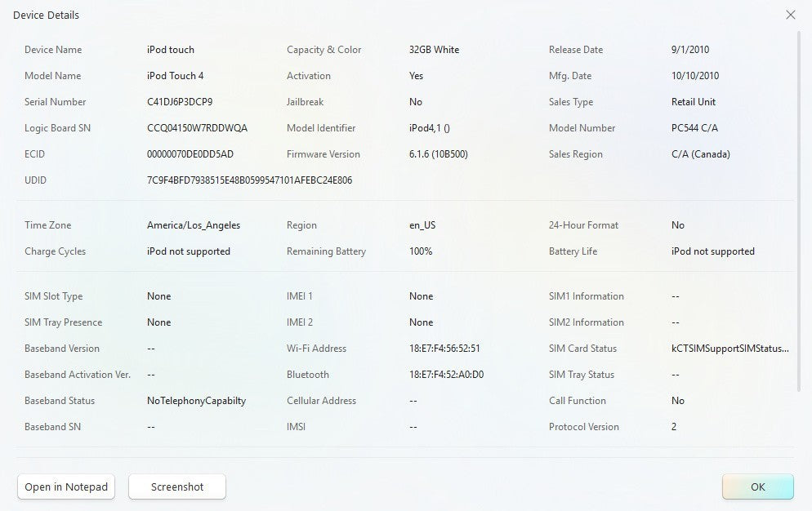Click Battery Life value iPod not supported
The height and width of the screenshot is (511, 812).
point(713,251)
